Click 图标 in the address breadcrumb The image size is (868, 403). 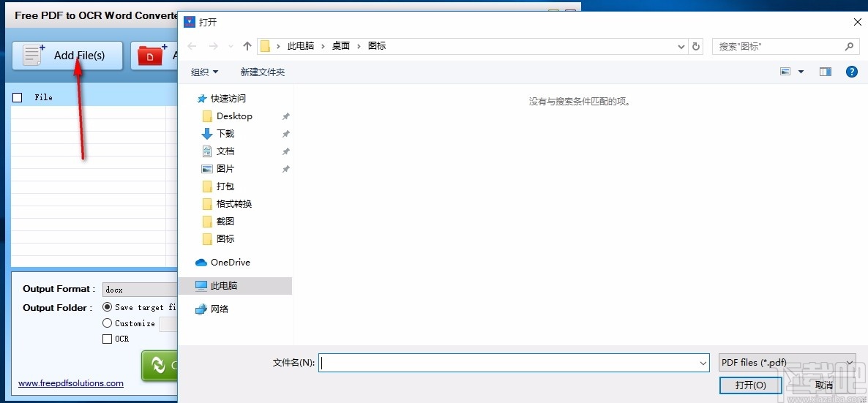tap(377, 46)
